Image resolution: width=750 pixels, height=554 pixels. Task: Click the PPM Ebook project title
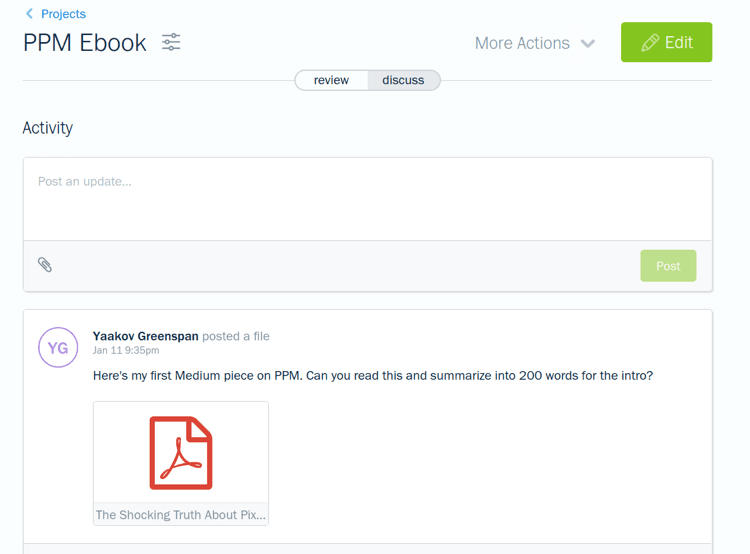[x=85, y=43]
